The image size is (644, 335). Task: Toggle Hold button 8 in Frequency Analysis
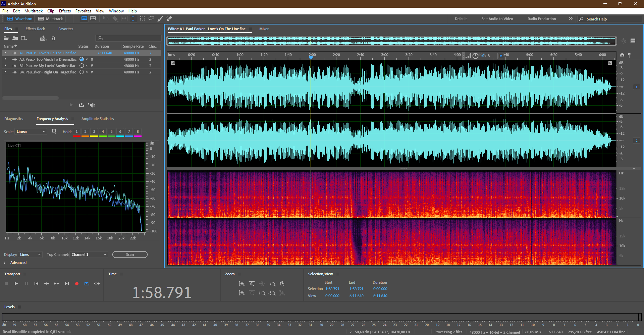coord(138,132)
